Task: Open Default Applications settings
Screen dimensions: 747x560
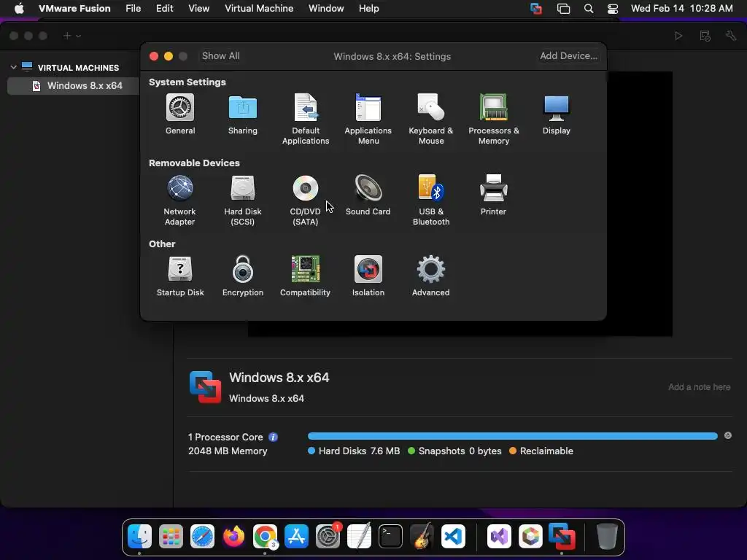Action: (306, 119)
